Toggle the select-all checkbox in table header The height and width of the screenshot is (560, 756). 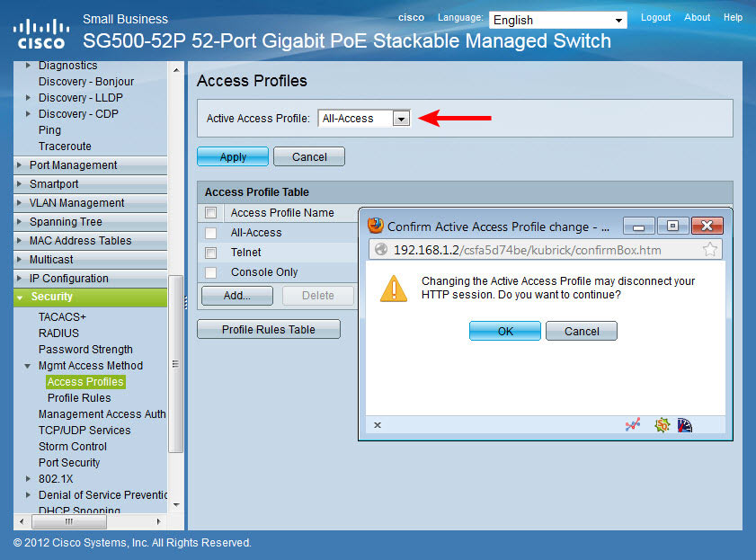pos(210,212)
